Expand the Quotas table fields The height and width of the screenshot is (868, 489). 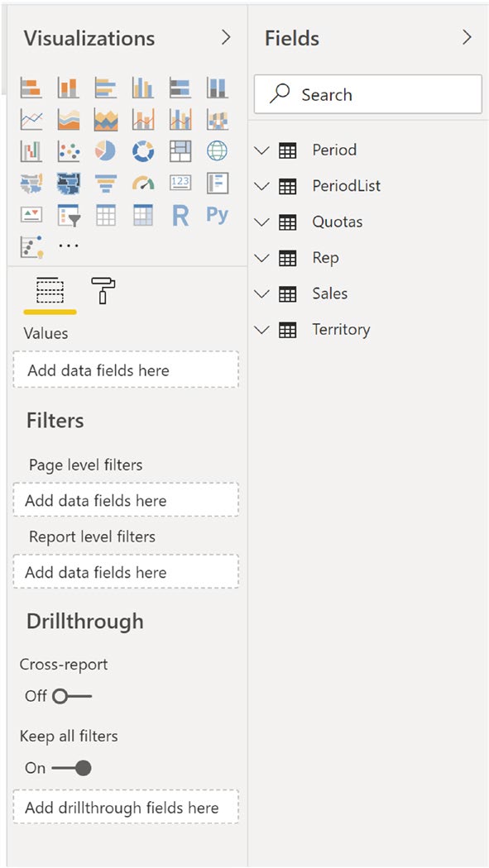[x=261, y=222]
